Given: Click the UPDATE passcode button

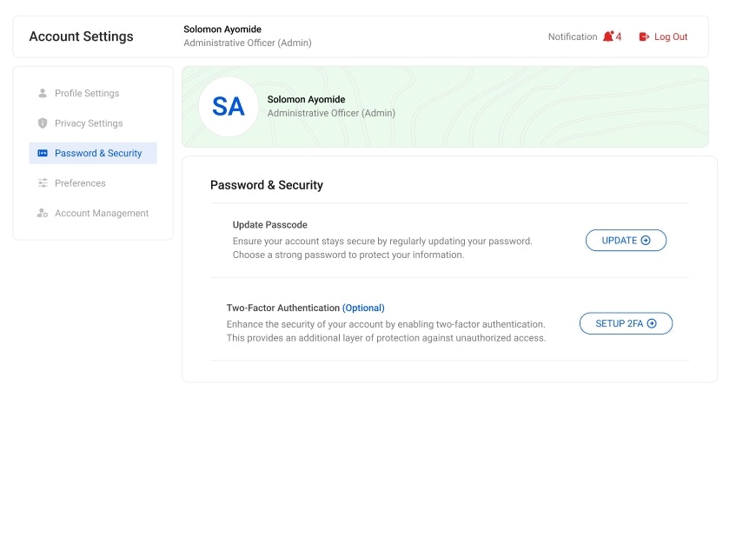Looking at the screenshot, I should click(x=626, y=241).
